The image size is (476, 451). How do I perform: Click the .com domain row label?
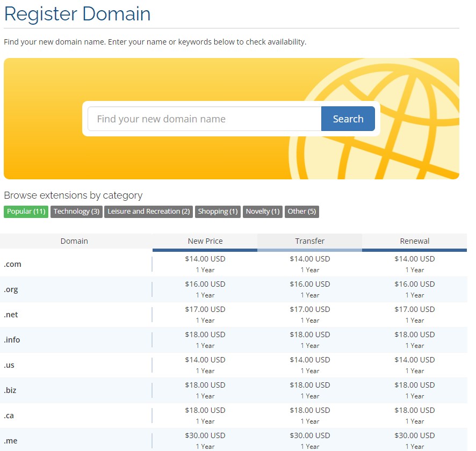click(12, 264)
